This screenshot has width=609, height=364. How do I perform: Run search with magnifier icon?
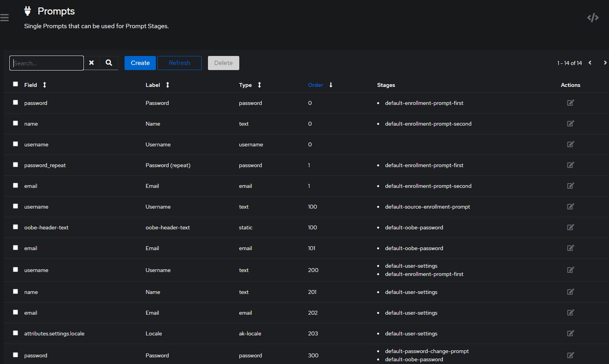109,63
